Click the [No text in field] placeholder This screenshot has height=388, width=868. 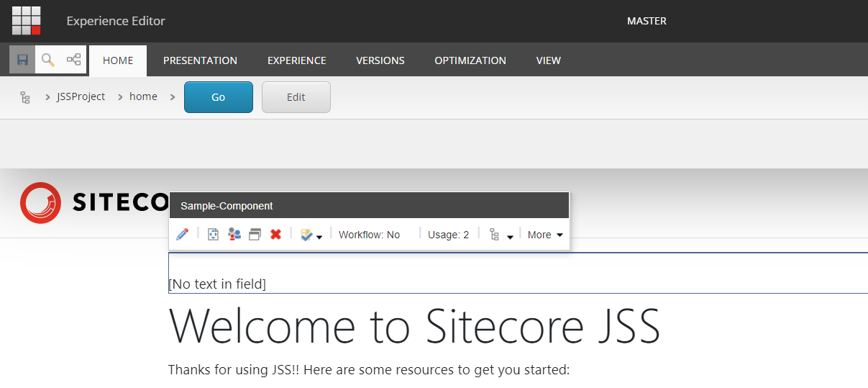[x=217, y=284]
